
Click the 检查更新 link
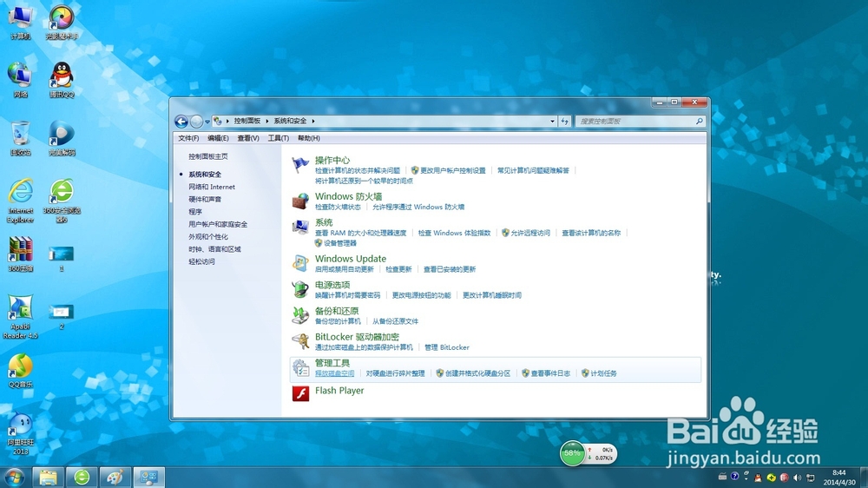pyautogui.click(x=398, y=269)
